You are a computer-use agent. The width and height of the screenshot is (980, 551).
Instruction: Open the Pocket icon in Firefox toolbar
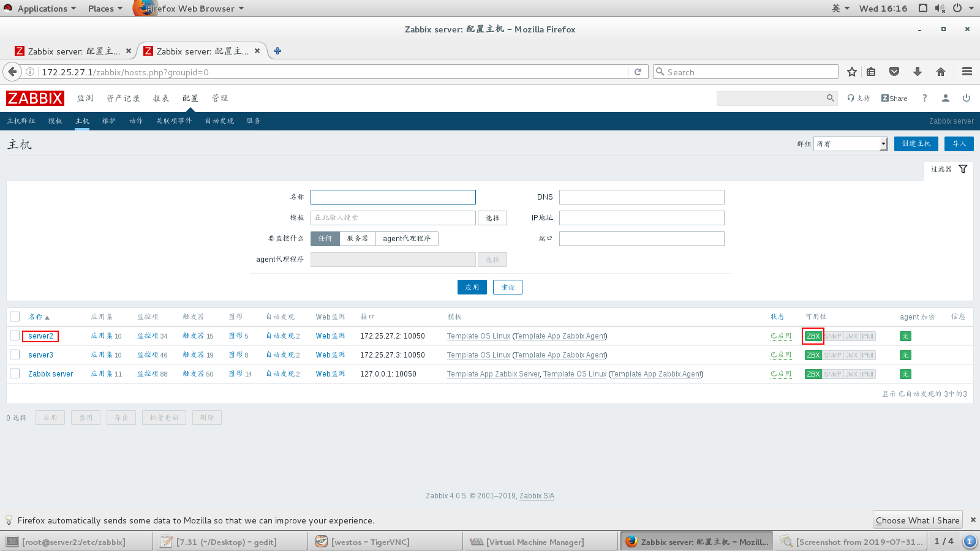click(x=894, y=72)
